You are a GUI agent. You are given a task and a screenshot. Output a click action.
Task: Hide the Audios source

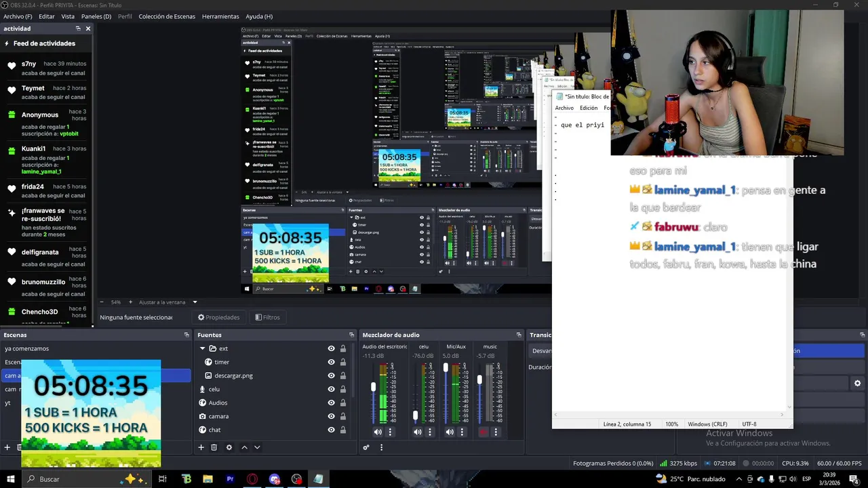[x=331, y=403]
